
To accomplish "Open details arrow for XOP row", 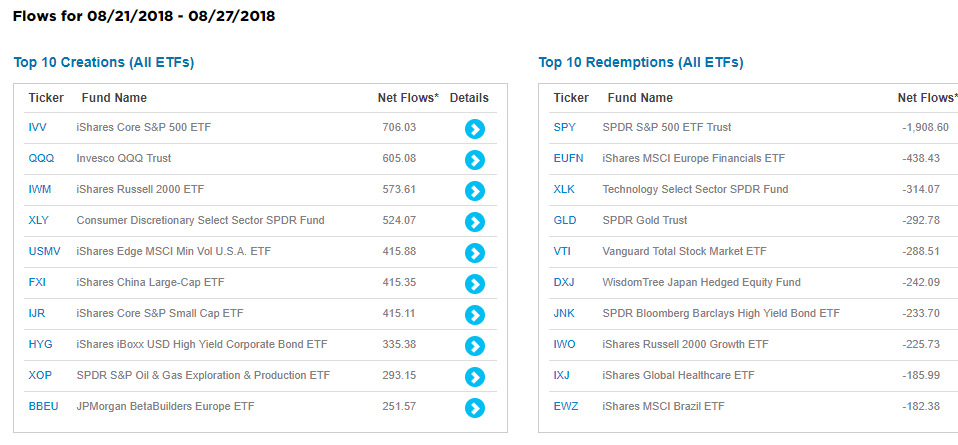I will click(475, 377).
